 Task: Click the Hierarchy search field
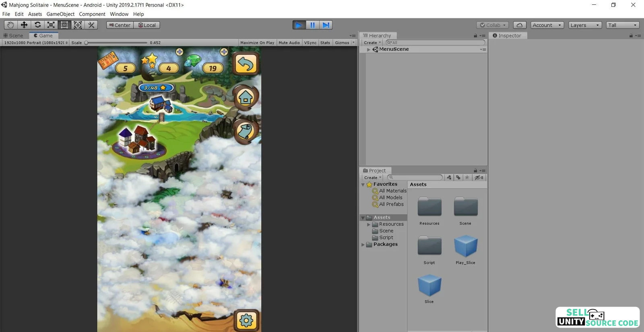point(436,43)
